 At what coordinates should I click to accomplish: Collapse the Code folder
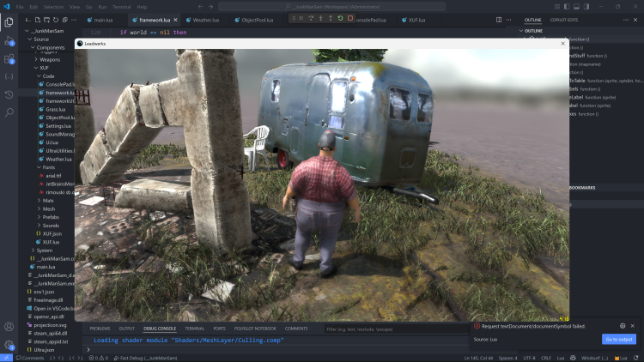point(47,75)
